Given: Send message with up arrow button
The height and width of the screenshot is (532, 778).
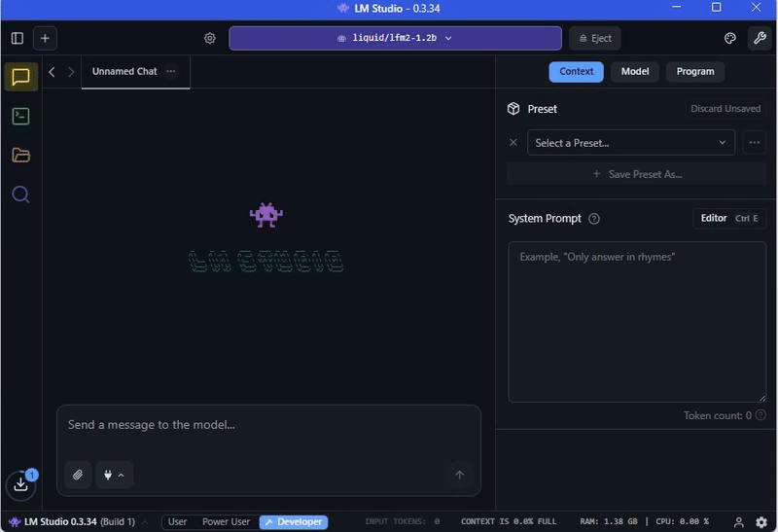Looking at the screenshot, I should (459, 475).
